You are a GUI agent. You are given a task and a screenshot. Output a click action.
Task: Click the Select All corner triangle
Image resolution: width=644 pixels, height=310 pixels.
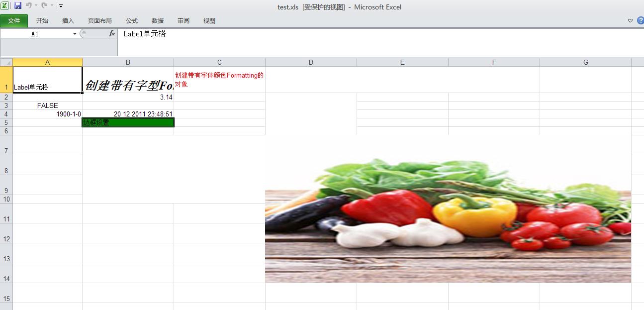(6, 62)
